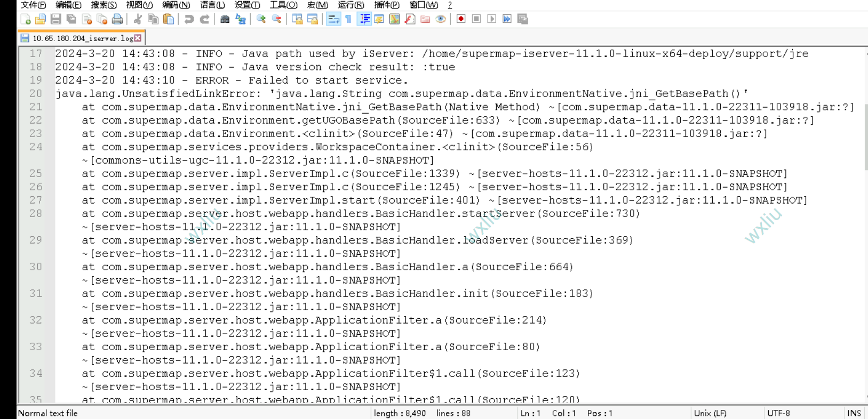Screen dimensions: 868x419
Task: Select the 10.65.180.204_iserver.log tab
Action: coord(81,38)
